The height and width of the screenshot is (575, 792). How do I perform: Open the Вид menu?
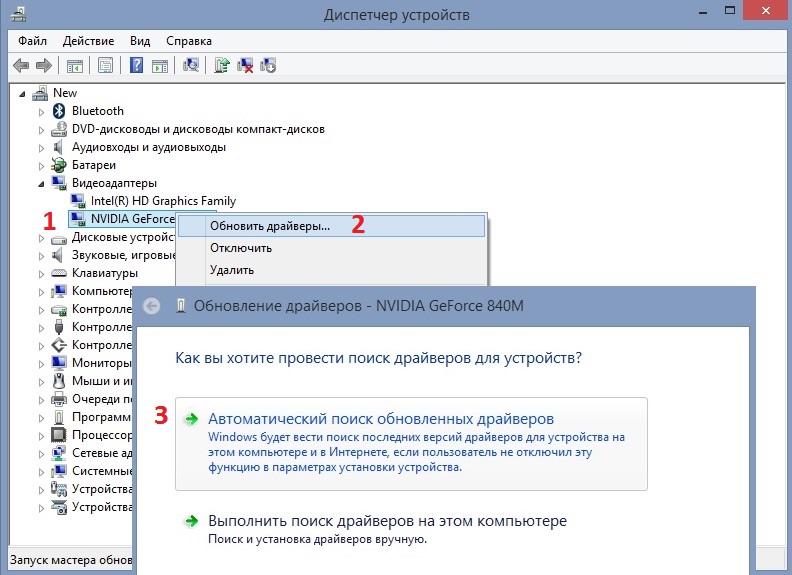coord(140,41)
